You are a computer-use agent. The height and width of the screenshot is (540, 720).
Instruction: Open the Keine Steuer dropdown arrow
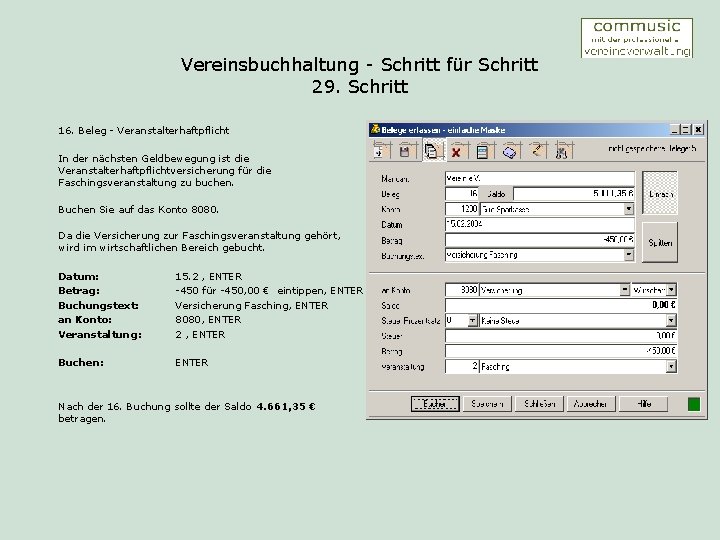pyautogui.click(x=671, y=321)
